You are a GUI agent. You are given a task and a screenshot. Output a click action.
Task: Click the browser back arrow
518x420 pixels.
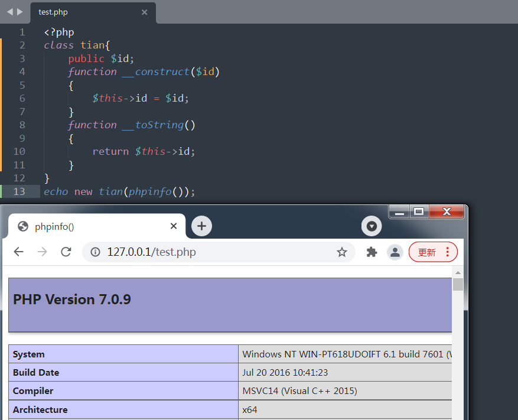(19, 252)
